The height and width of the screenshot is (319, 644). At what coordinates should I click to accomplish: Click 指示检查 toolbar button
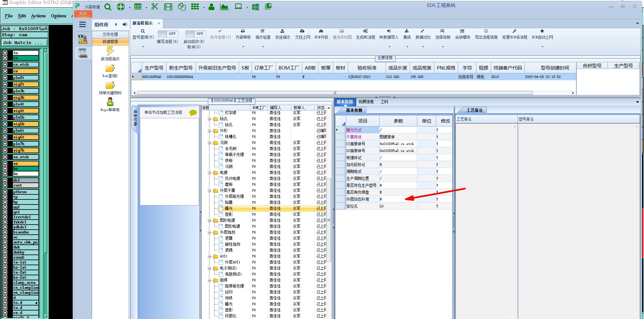[263, 34]
